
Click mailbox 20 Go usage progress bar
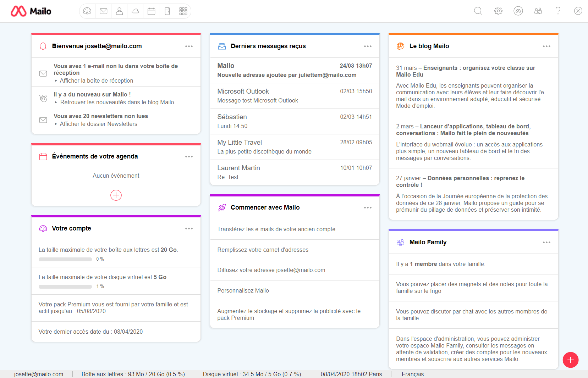[65, 259]
